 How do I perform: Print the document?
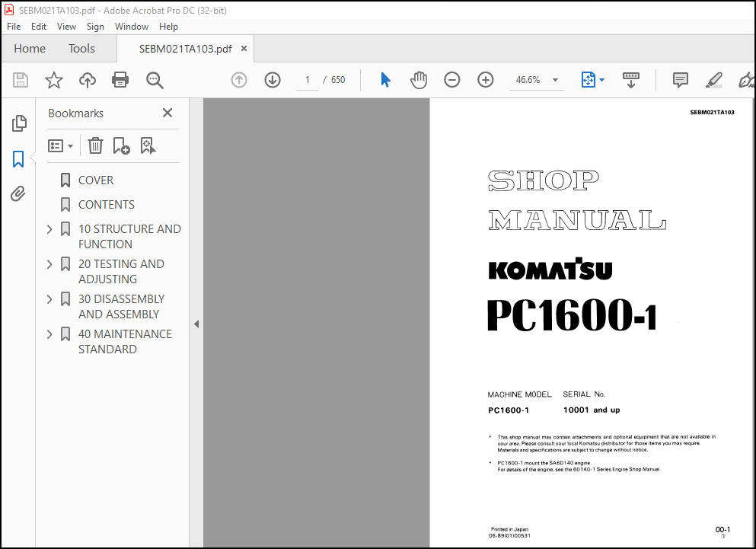(x=120, y=80)
